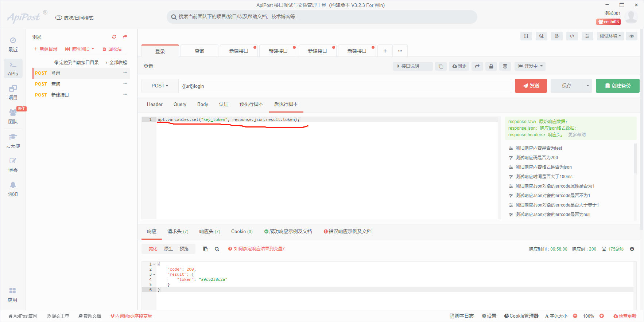
Task: Select the Query tab
Action: click(x=180, y=105)
